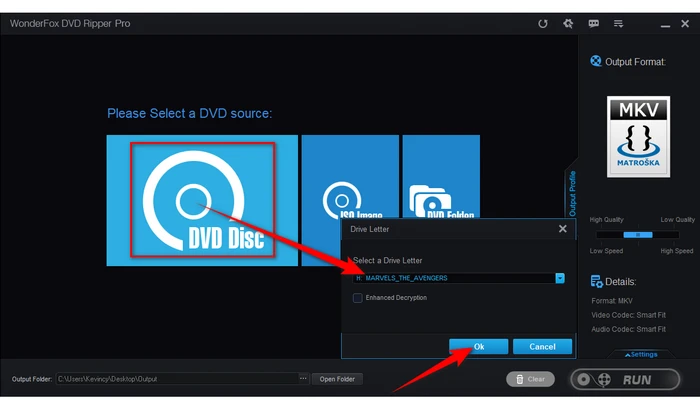Select the DVD Disc source tile
The image size is (700, 407).
(x=202, y=200)
